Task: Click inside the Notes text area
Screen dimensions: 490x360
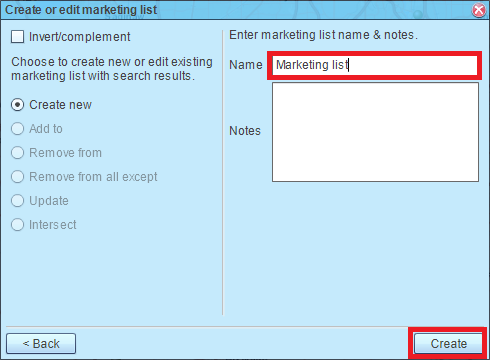Action: pos(375,132)
